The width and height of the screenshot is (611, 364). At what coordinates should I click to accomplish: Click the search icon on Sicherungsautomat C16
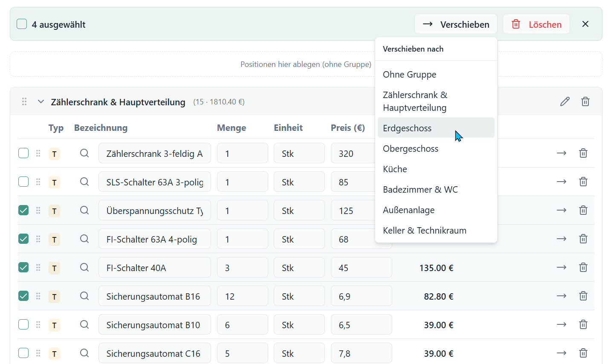(x=84, y=353)
